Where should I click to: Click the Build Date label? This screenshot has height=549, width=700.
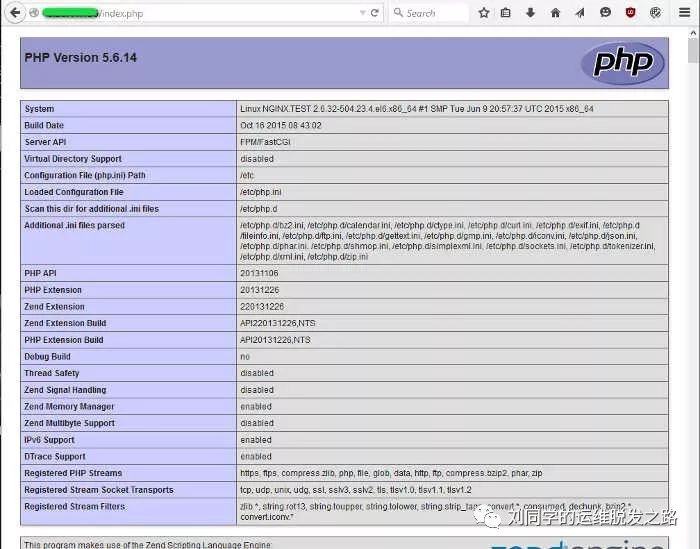click(x=44, y=125)
